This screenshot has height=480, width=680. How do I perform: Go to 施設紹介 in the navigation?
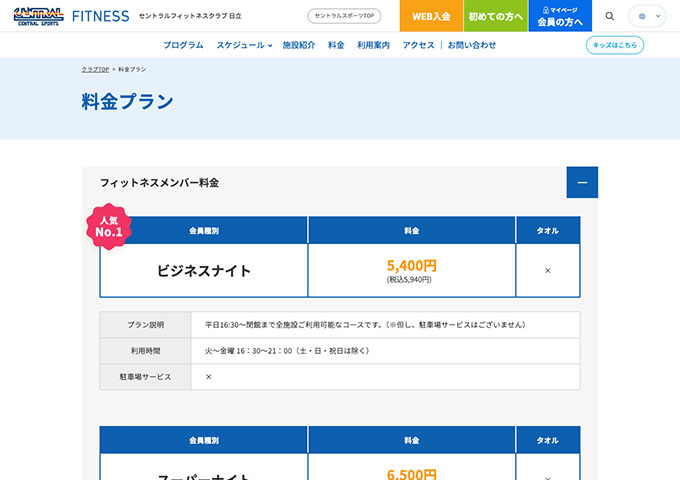pyautogui.click(x=299, y=45)
